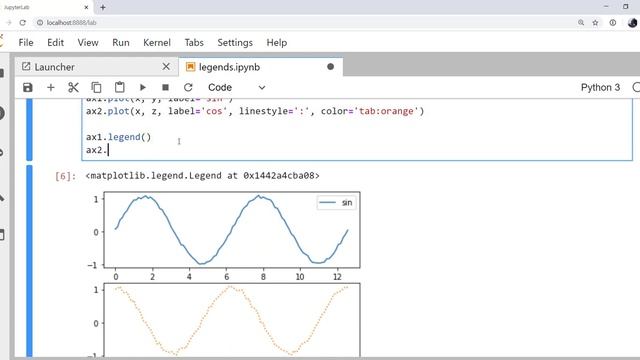
Task: Click the ax2.plot cos code line
Action: point(255,111)
